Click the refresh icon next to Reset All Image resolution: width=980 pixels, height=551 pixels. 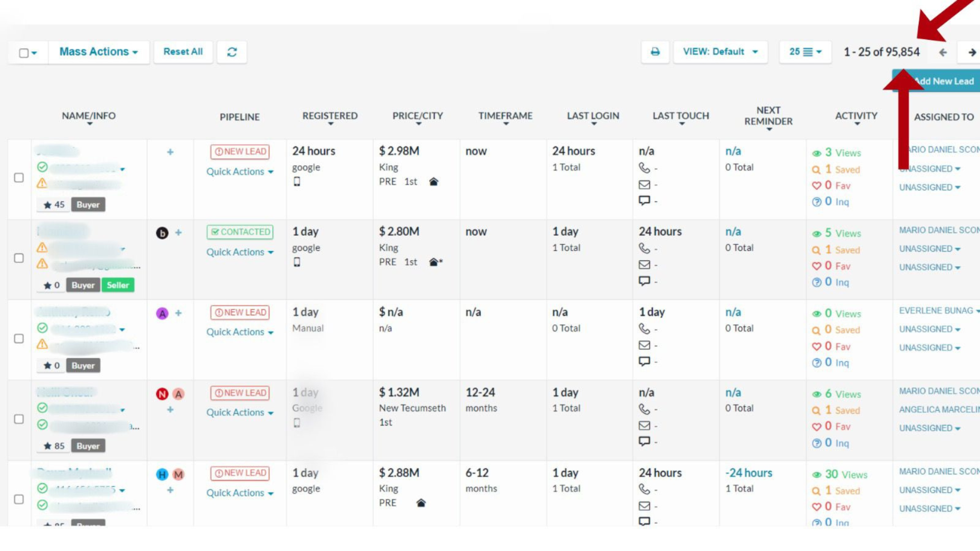pyautogui.click(x=232, y=52)
